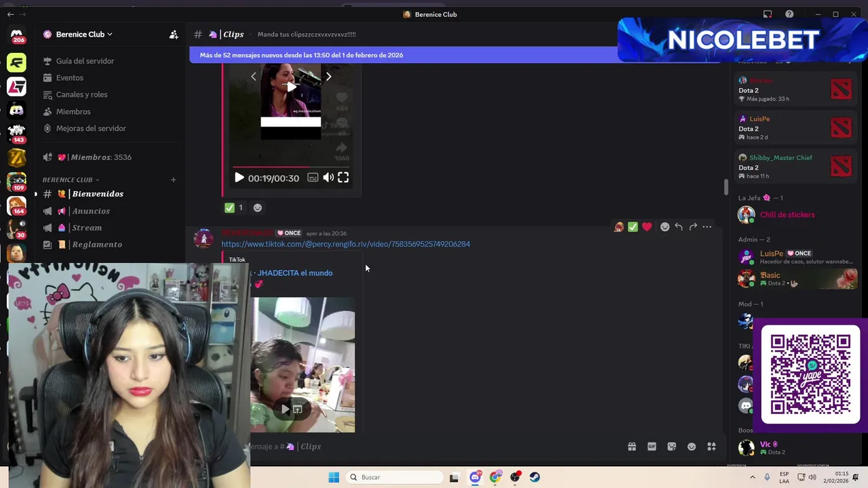
Task: Open Chrome from the taskbar
Action: tap(496, 477)
